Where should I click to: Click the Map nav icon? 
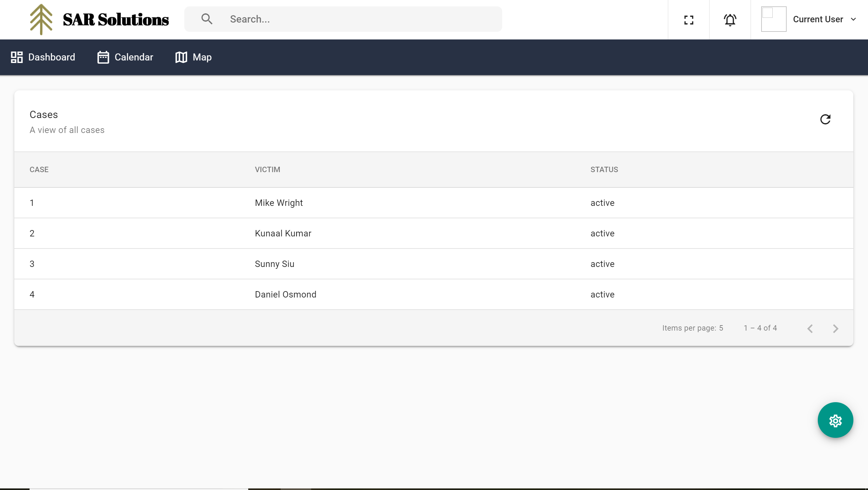pos(181,57)
